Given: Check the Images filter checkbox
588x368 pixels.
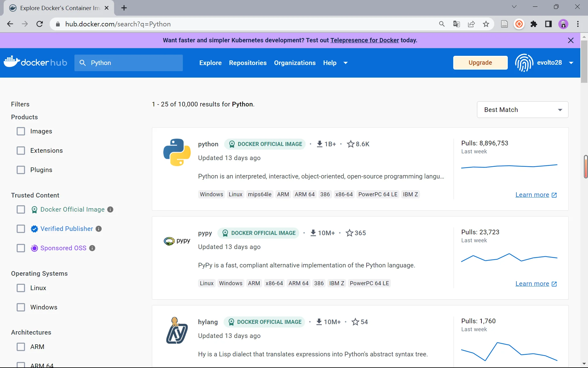Looking at the screenshot, I should (x=21, y=131).
